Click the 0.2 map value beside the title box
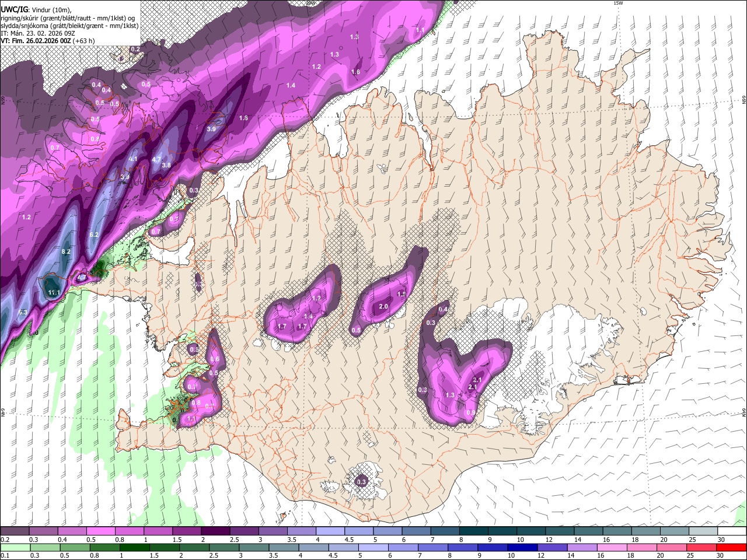Viewport: 747px width, 560px height. point(135,49)
